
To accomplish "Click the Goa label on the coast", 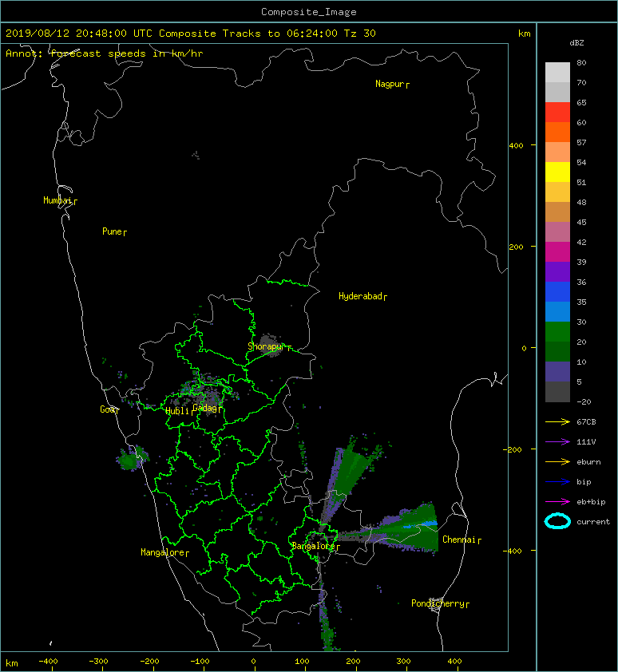I will [108, 409].
